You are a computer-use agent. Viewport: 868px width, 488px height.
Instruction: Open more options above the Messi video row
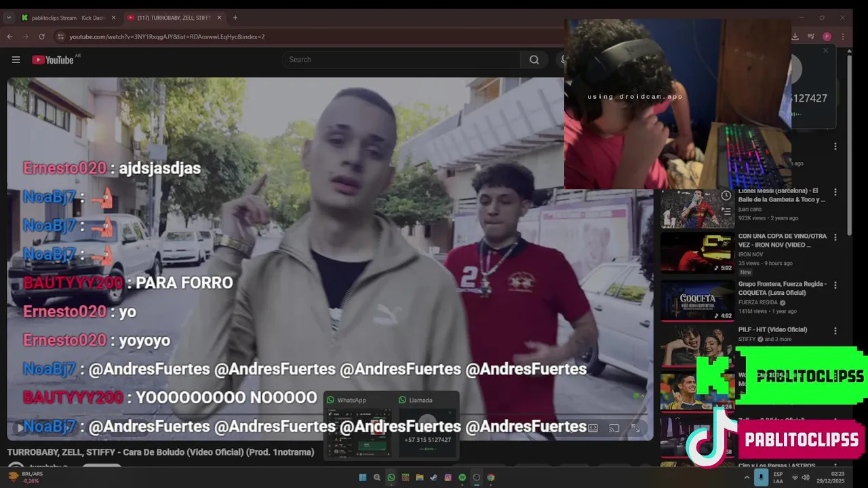835,146
